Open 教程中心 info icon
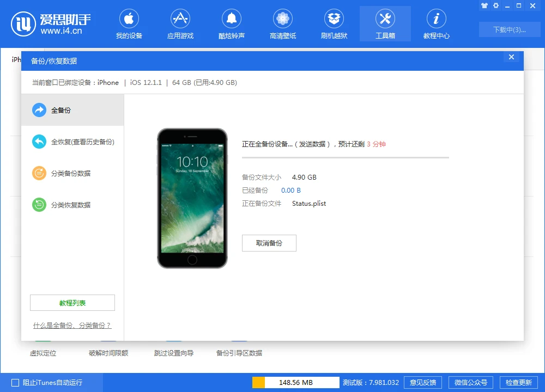This screenshot has width=545, height=392. [x=437, y=20]
